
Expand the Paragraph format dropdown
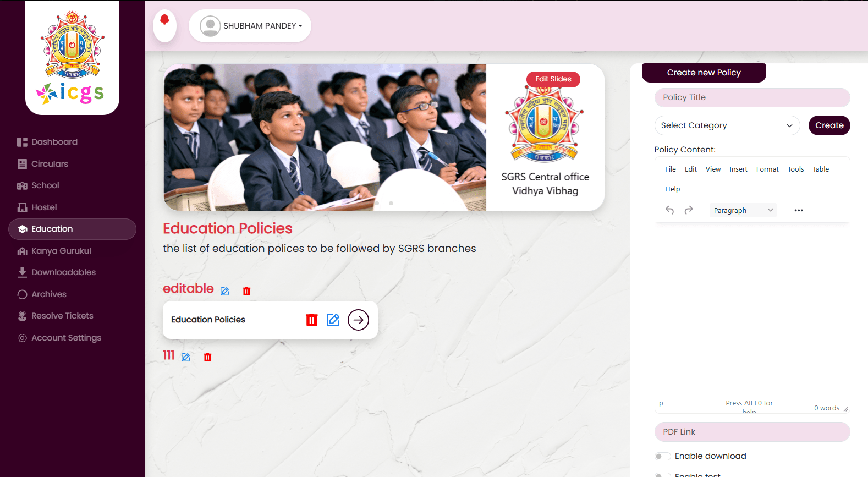pos(743,210)
